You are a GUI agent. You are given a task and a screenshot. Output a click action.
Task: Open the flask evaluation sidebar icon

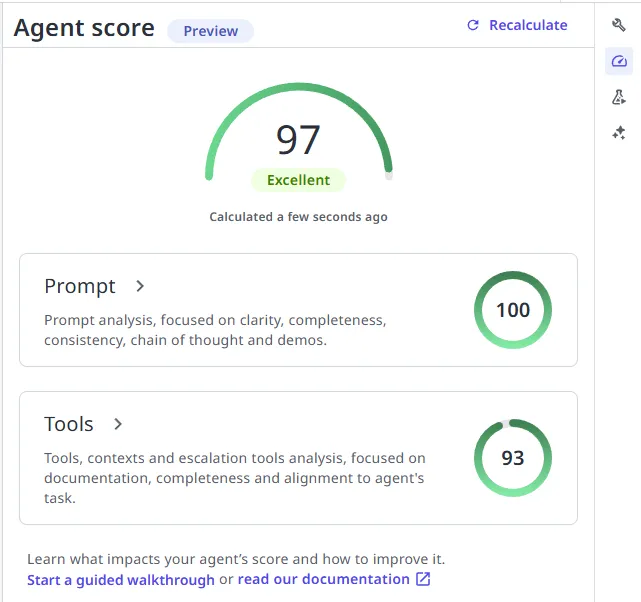click(x=619, y=97)
